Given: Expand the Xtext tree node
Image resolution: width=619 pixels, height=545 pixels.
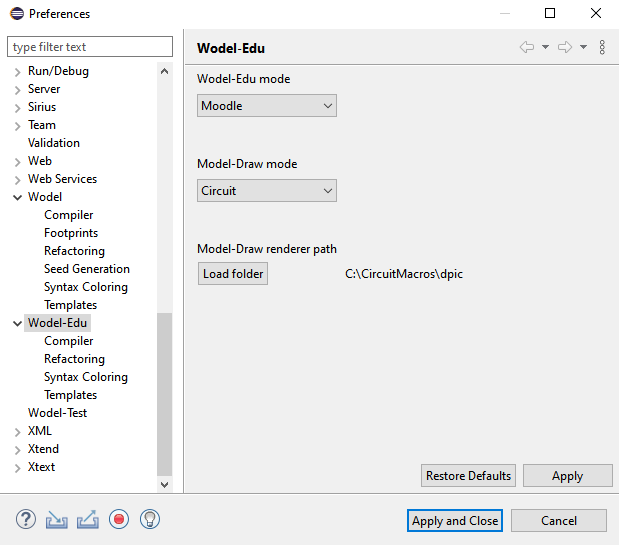Looking at the screenshot, I should pyautogui.click(x=17, y=468).
